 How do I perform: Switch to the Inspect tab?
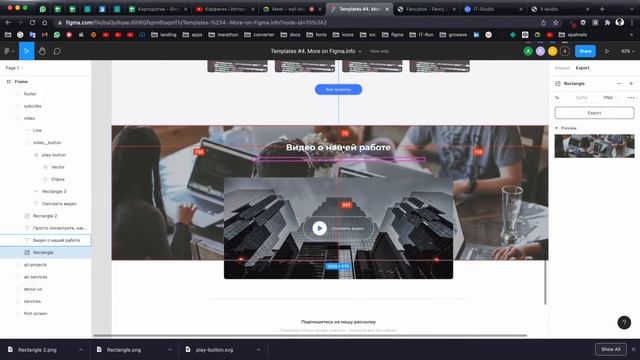point(562,68)
